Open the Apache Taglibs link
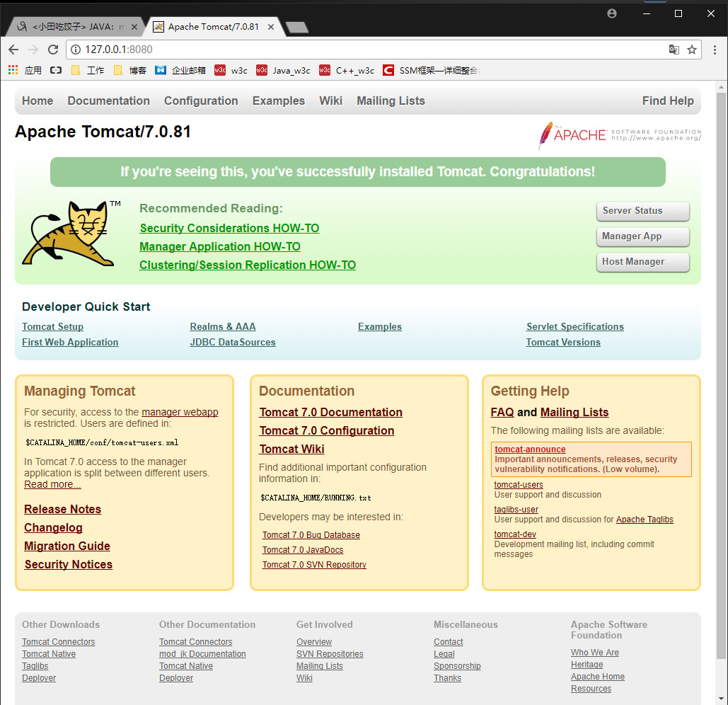Viewport: 728px width, 705px height. click(x=645, y=520)
